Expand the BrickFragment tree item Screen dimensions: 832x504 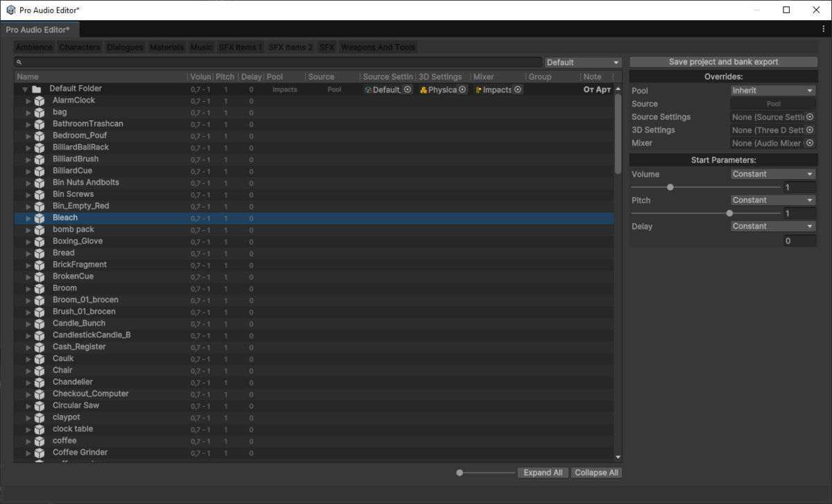click(28, 265)
